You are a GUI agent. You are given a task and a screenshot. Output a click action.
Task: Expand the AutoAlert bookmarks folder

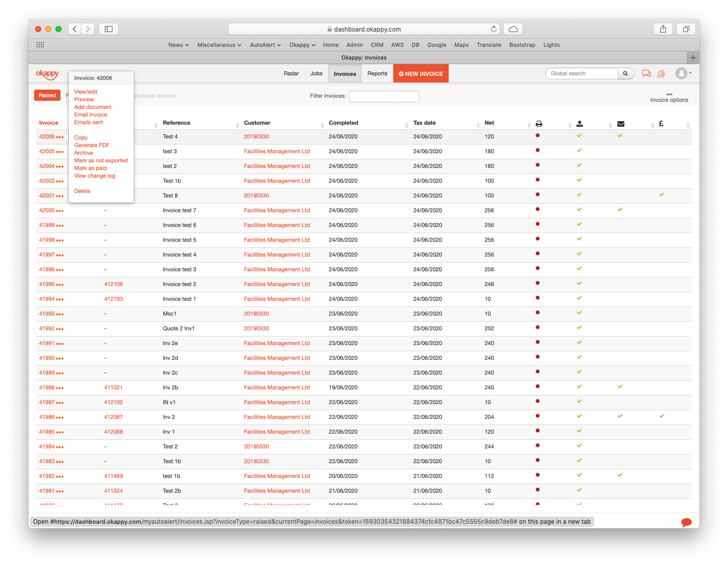pyautogui.click(x=266, y=45)
